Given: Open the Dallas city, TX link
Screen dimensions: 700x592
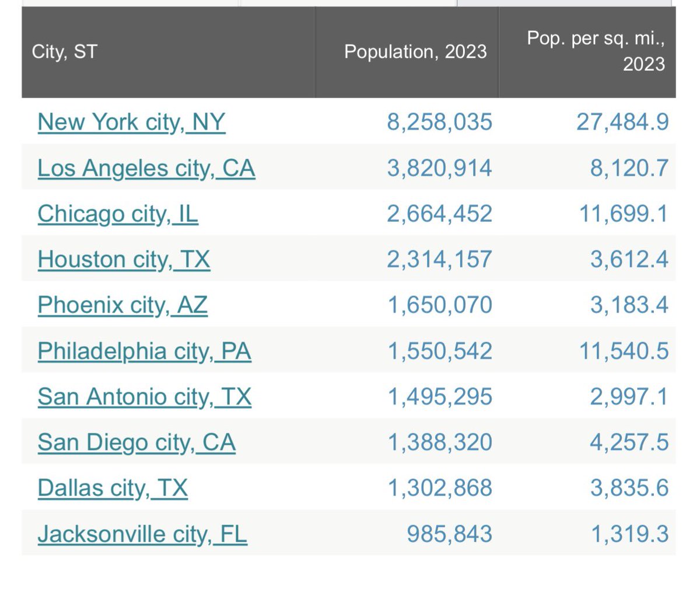Looking at the screenshot, I should click(113, 488).
